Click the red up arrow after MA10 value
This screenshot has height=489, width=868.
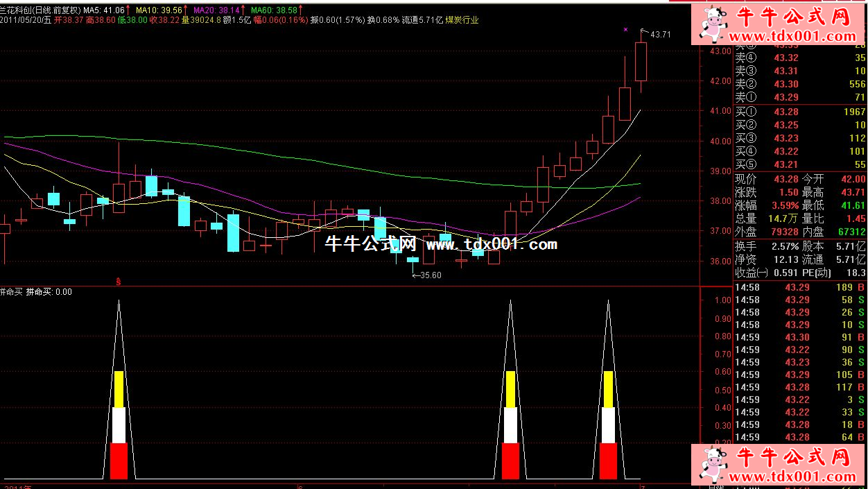186,10
